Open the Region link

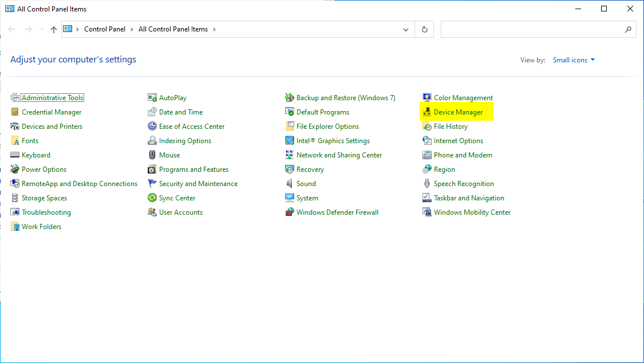(444, 169)
